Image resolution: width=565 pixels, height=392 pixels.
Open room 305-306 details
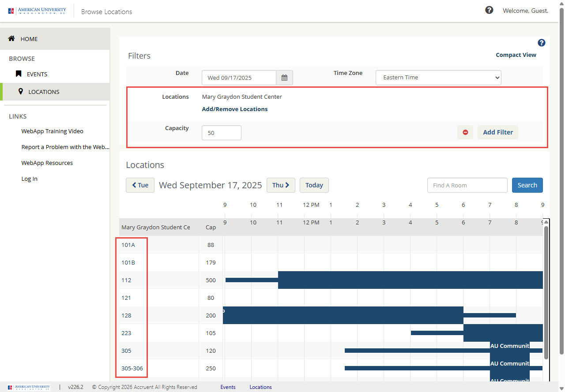pyautogui.click(x=132, y=368)
